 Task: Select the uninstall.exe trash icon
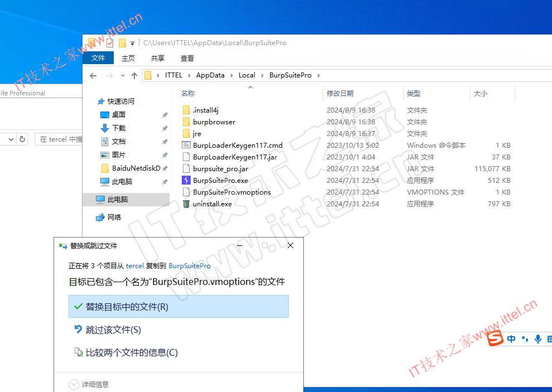186,204
